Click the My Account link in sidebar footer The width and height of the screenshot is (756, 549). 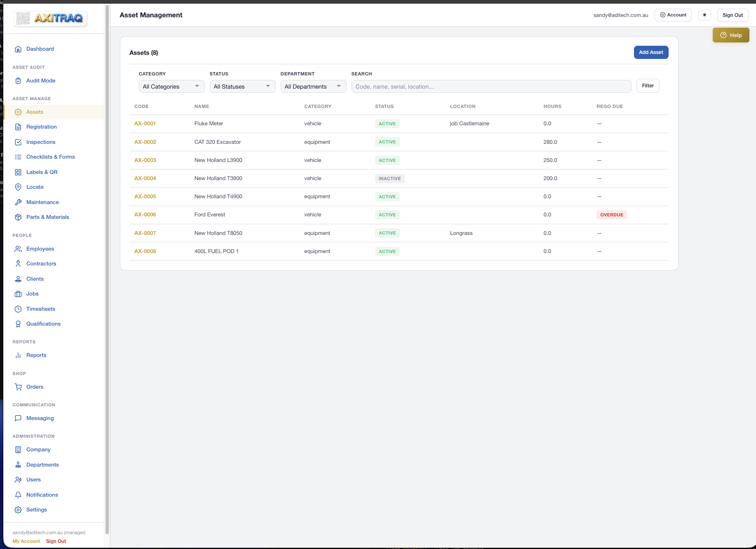tap(26, 541)
